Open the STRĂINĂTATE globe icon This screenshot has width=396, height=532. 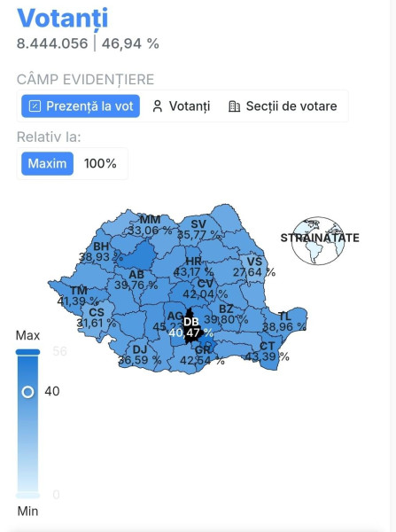click(x=318, y=241)
